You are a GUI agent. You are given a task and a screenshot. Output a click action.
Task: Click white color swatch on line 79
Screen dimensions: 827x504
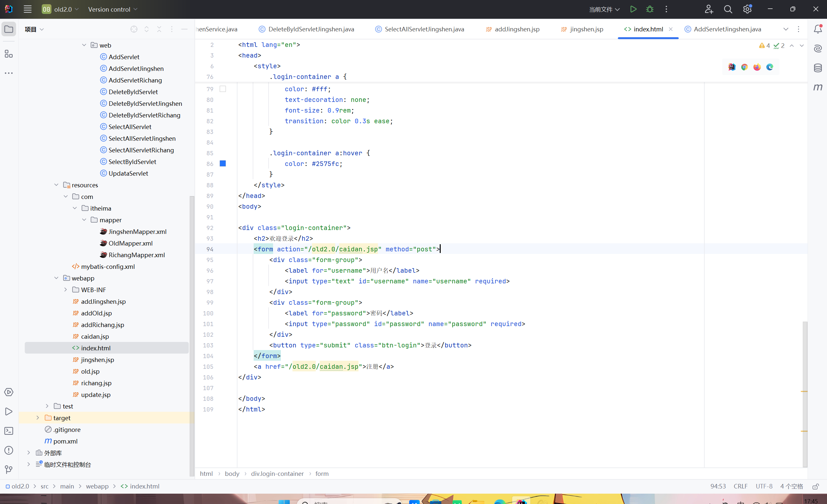tap(223, 89)
